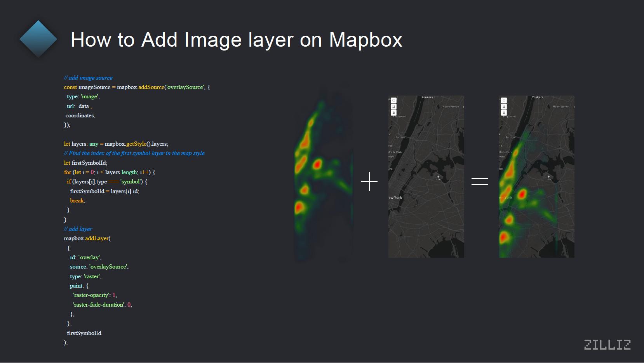
Task: Click the "source: 'overlaySource'," code line
Action: point(99,267)
